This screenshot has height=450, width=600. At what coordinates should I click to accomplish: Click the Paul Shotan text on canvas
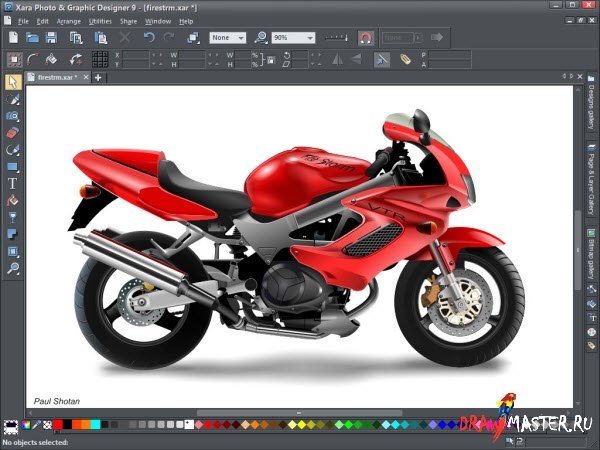[x=57, y=401]
